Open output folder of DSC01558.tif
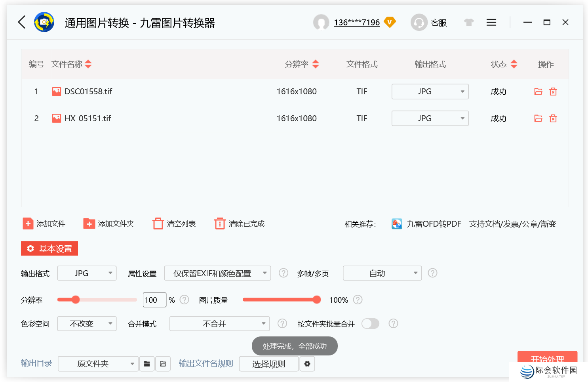Screen dimensions: 588x382 point(538,91)
